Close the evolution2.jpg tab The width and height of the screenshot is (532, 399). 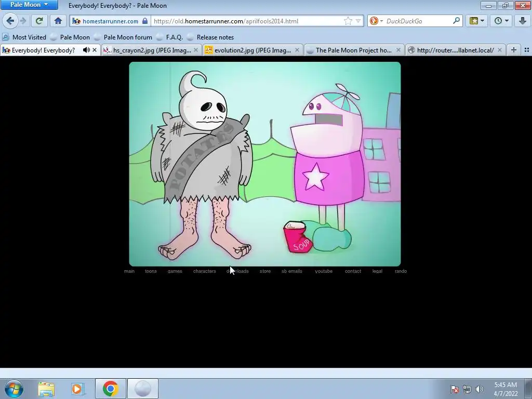coord(297,50)
